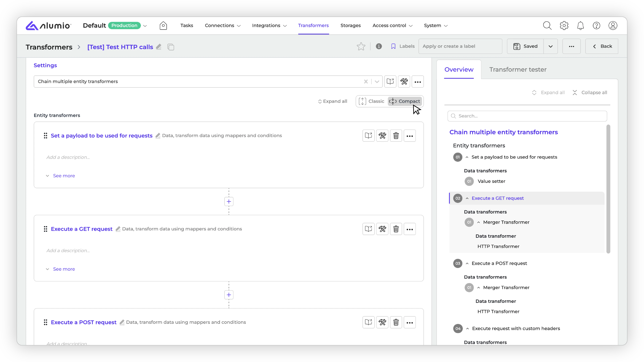Collapse Execute request with custom headers item
Viewport: 644px width, 362px height.
[x=467, y=329]
